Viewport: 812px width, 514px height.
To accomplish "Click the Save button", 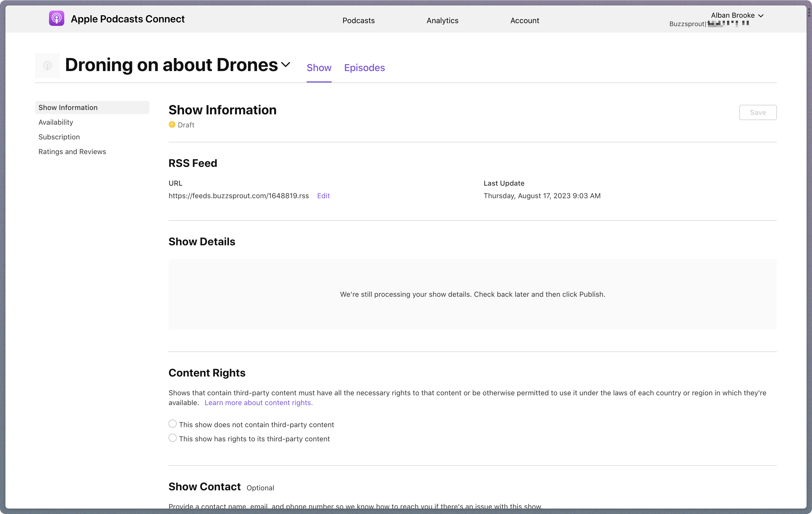I will [x=758, y=112].
